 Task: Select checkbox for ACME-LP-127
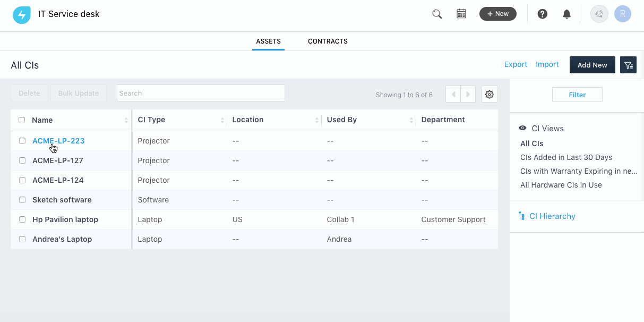click(x=22, y=160)
